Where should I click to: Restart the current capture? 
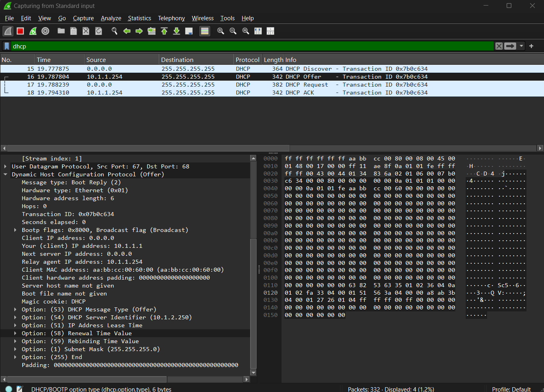33,31
